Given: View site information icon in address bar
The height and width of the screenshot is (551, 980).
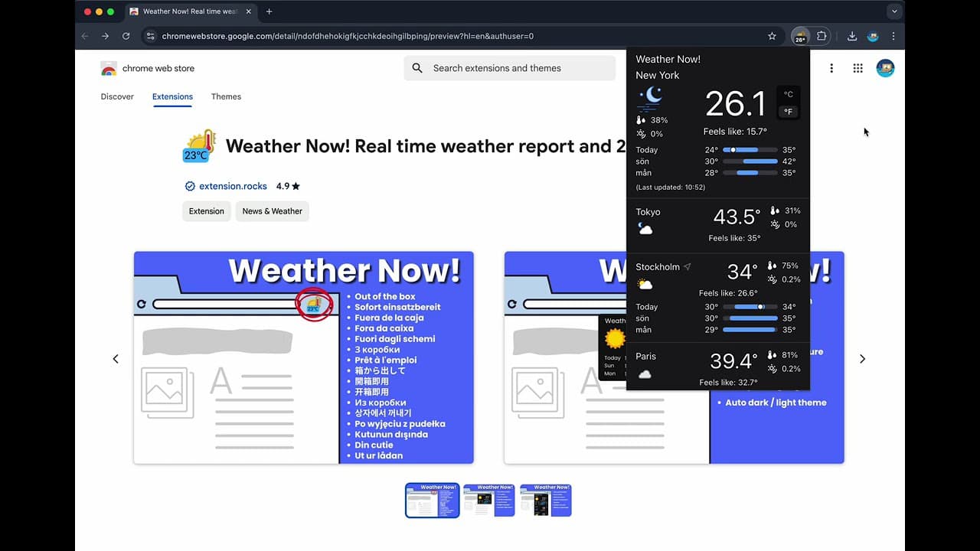Looking at the screenshot, I should click(x=150, y=36).
